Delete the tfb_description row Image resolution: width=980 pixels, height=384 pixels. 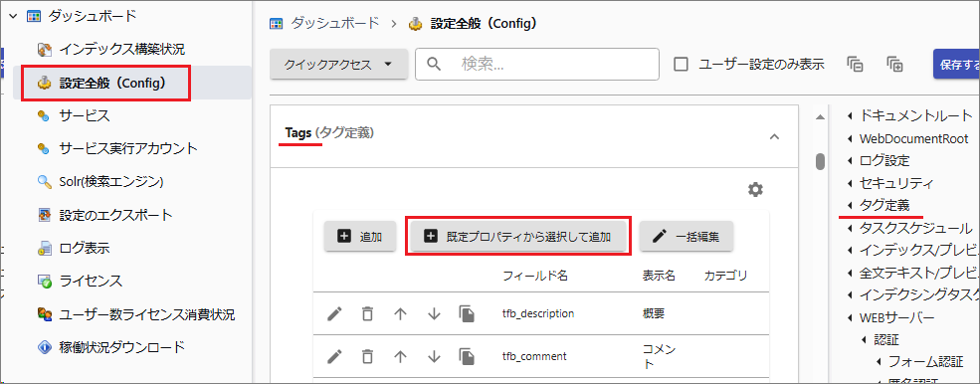[x=367, y=314]
